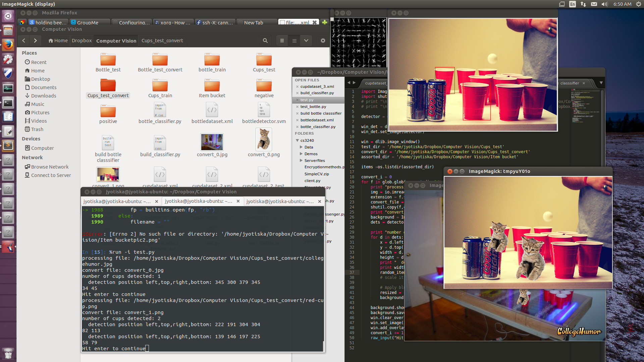Close cupdataset_3.xml in Sublime open files list
644x362 pixels.
pyautogui.click(x=297, y=86)
